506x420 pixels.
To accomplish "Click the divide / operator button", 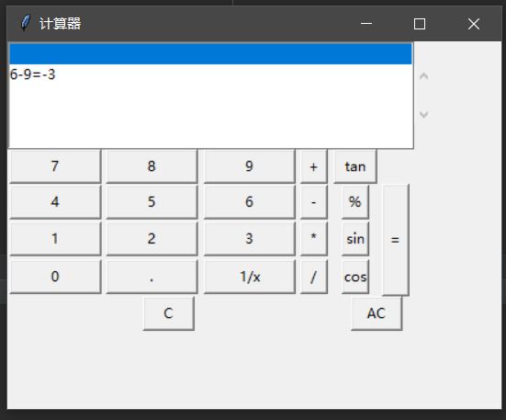I will (x=314, y=277).
